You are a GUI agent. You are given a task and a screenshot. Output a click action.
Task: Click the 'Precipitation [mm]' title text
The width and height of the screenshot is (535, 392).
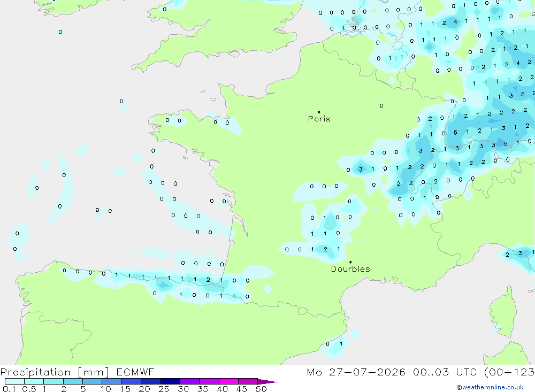[55, 372]
